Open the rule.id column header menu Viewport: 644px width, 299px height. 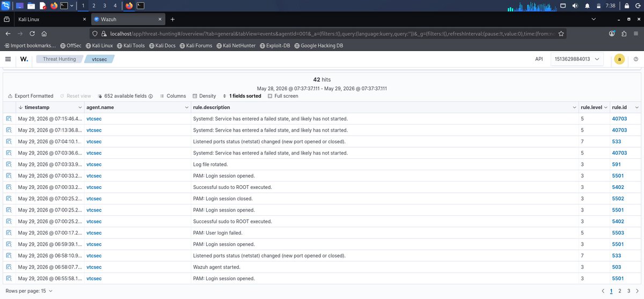point(637,107)
